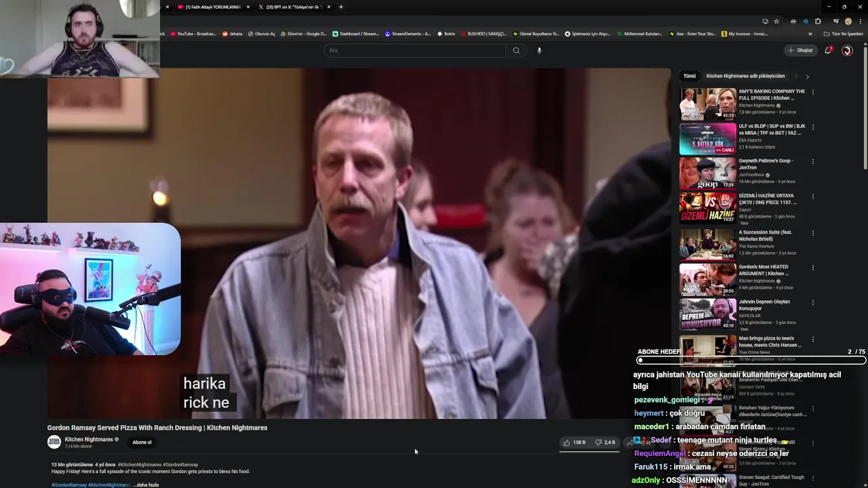
Task: Open Mühimmat Kutuları bookmark
Action: [x=640, y=34]
